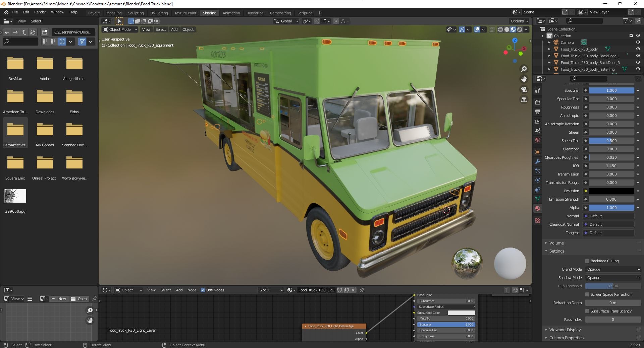Open the World properties tab icon
Image resolution: width=644 pixels, height=348 pixels.
pos(538,140)
